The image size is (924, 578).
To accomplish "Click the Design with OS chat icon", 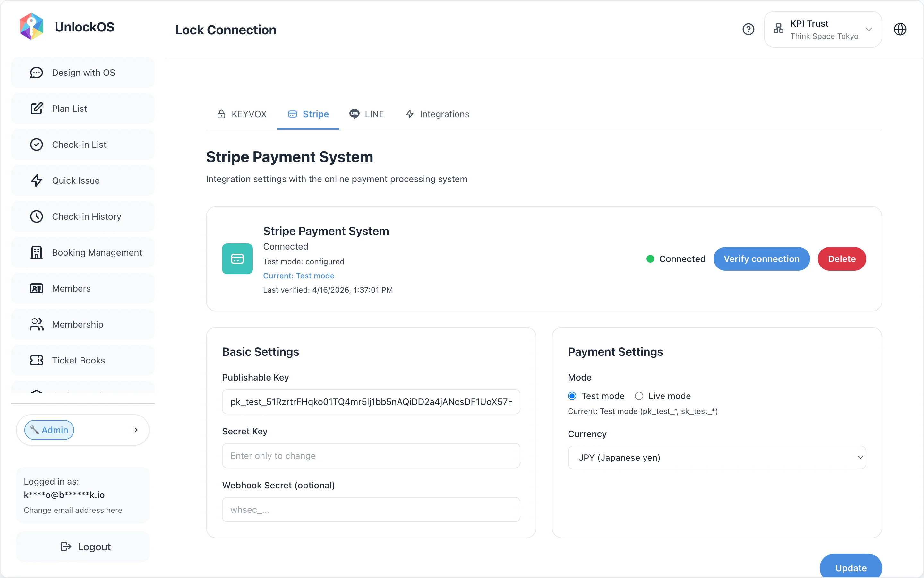I will tap(36, 73).
